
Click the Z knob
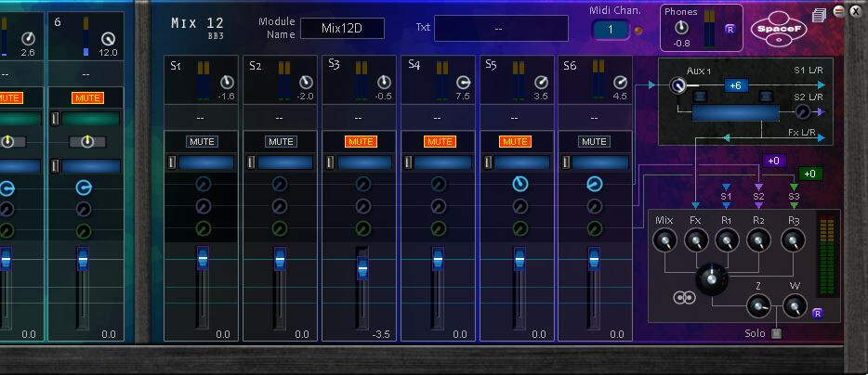pyautogui.click(x=758, y=306)
